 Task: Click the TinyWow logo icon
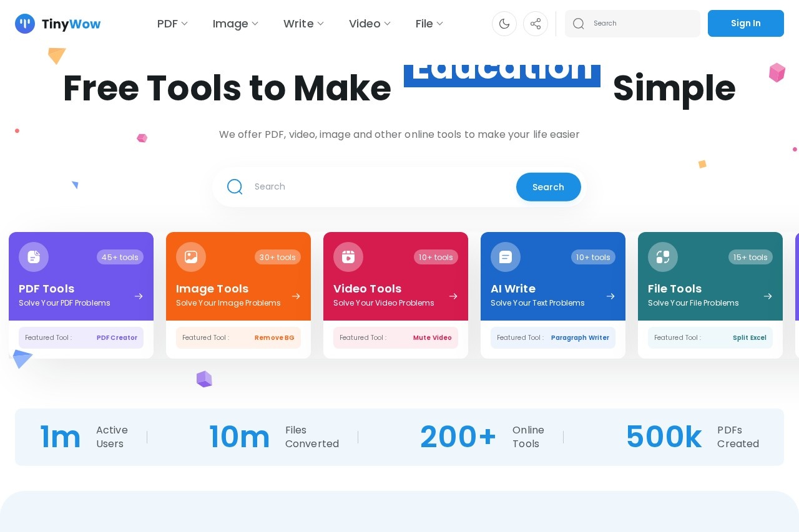coord(25,24)
